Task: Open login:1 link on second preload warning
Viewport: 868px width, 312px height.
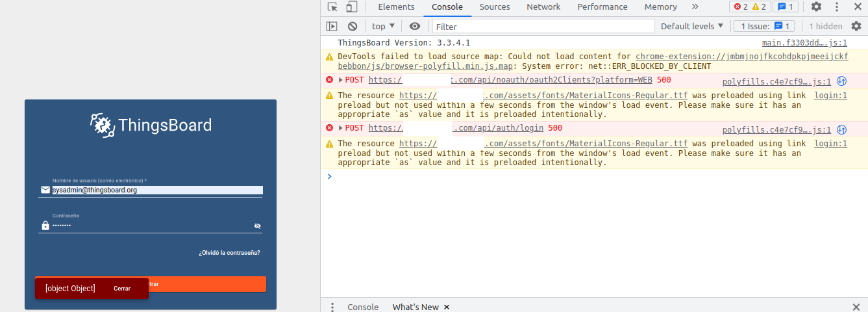Action: pyautogui.click(x=831, y=144)
